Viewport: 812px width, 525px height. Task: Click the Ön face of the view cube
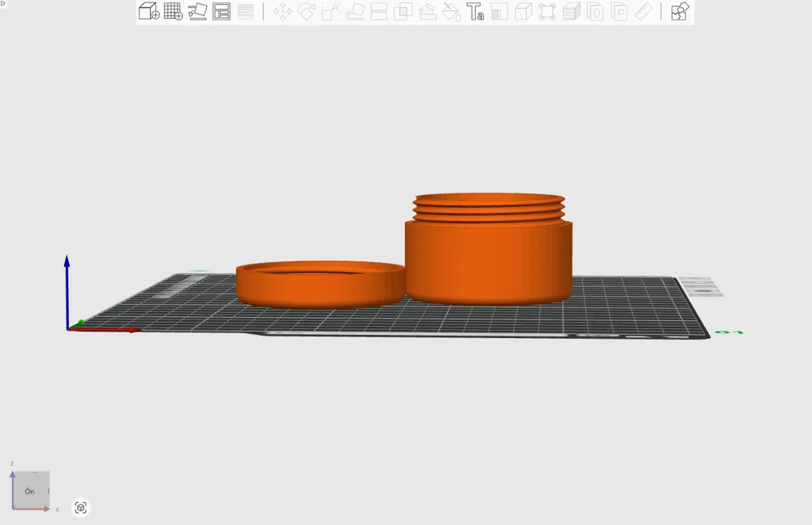[x=30, y=490]
